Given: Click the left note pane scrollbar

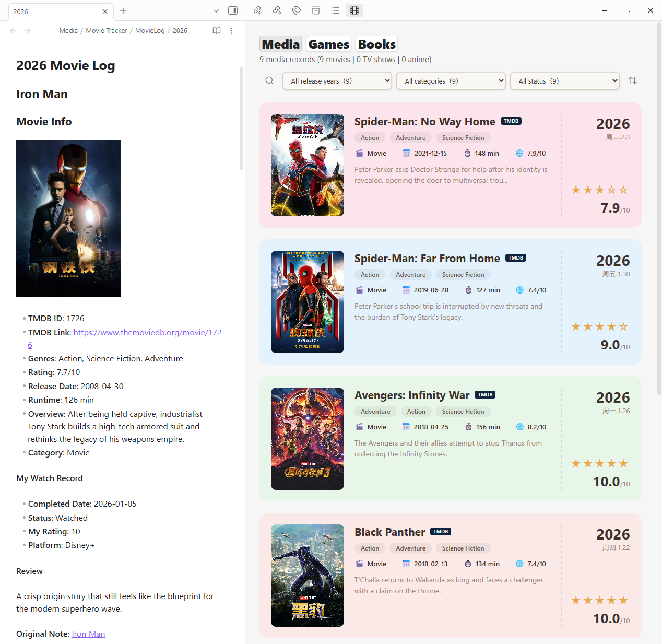Looking at the screenshot, I should coord(241,118).
